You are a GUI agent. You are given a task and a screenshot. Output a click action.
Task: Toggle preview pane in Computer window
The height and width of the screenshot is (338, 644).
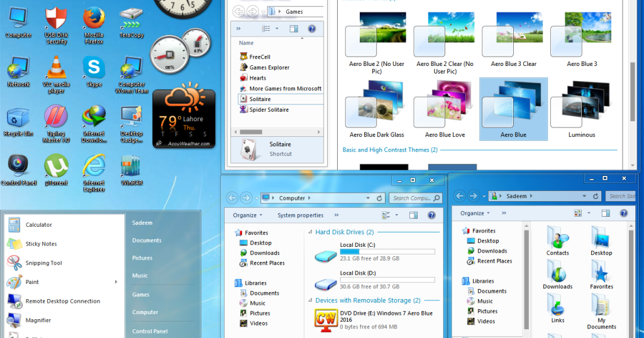click(413, 215)
